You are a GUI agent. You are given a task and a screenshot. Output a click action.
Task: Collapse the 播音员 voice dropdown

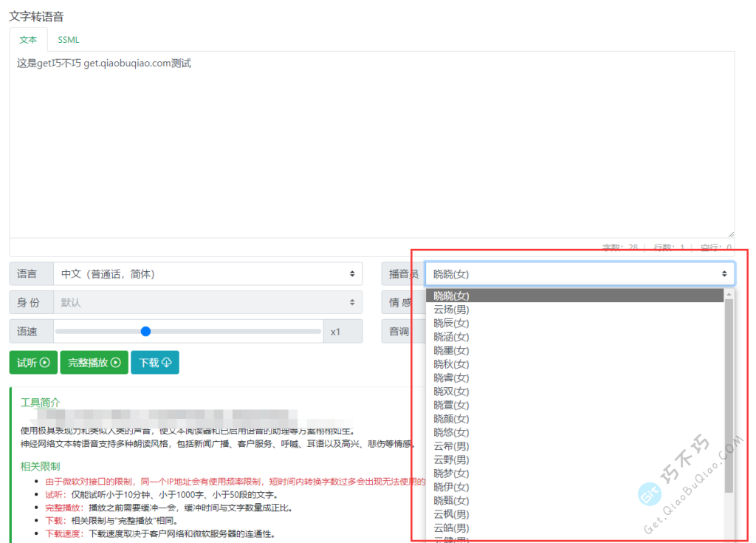tap(580, 274)
